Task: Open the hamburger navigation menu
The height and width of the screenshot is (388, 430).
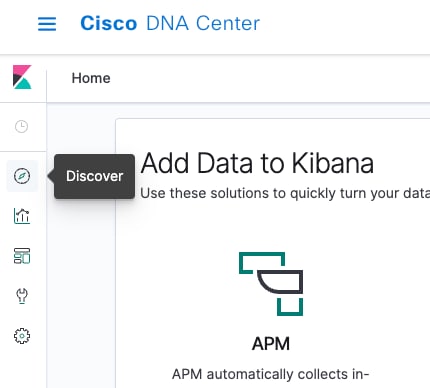Action: (47, 24)
